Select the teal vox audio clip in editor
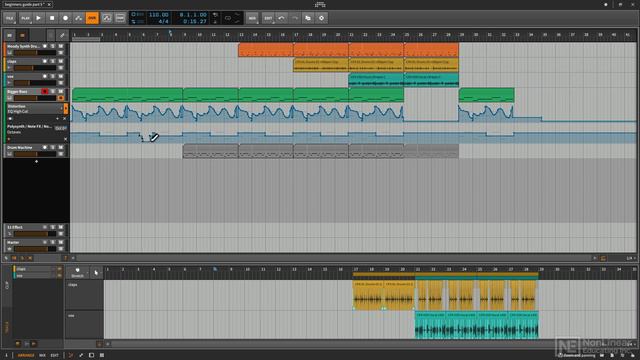 click(476, 325)
